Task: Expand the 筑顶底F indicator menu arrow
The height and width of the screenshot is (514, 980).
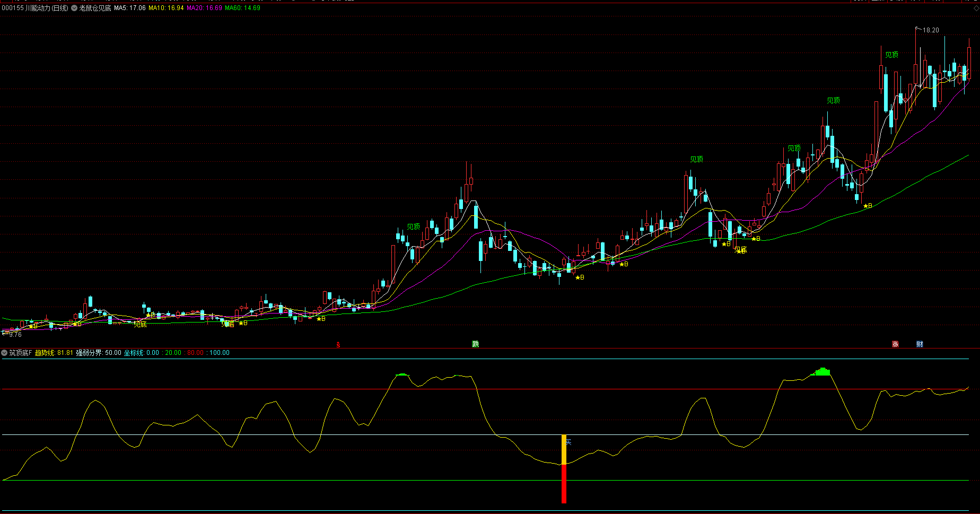Action: (4, 353)
